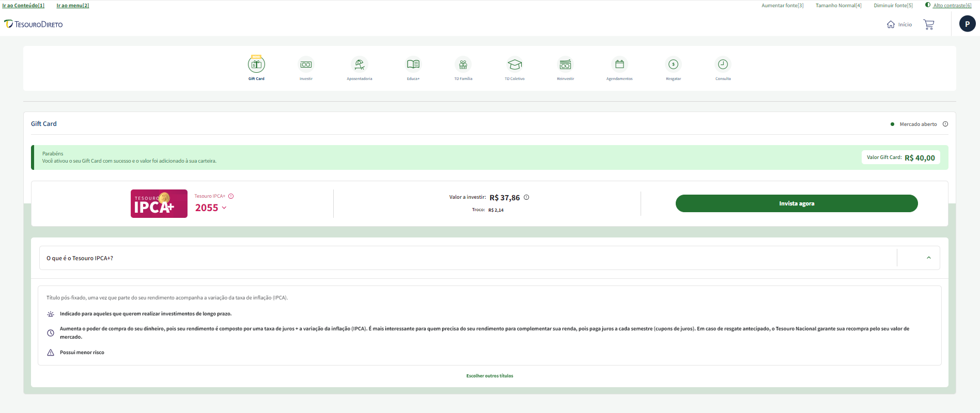Click the Tesouro Direto logo

(34, 24)
